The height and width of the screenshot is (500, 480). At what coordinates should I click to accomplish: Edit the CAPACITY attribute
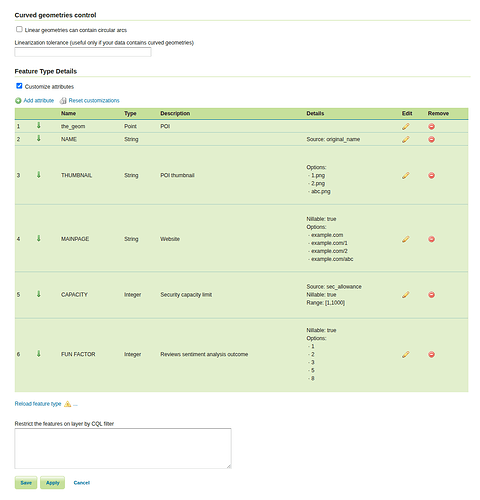point(405,295)
